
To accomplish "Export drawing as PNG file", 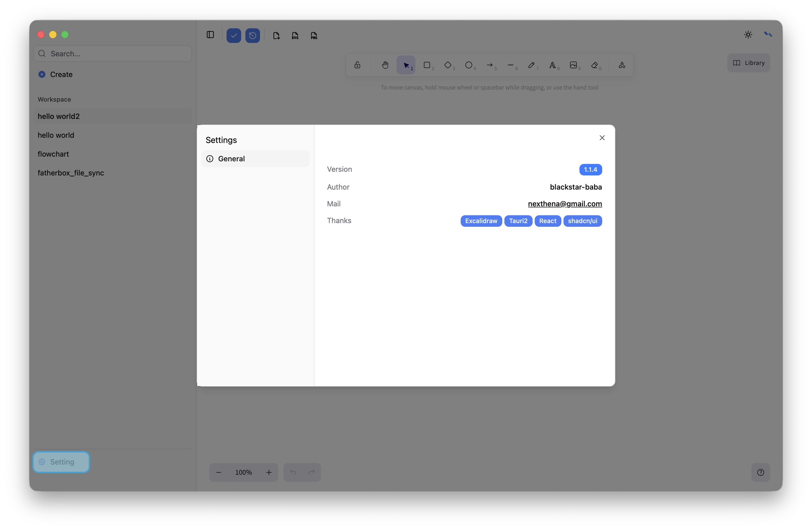I will pyautogui.click(x=314, y=36).
